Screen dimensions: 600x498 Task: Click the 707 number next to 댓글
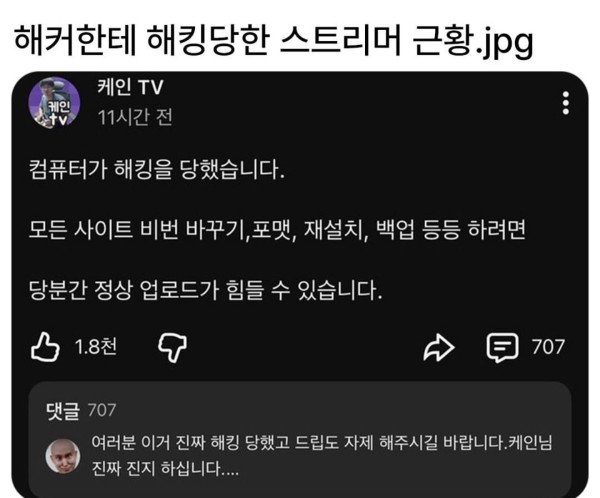click(102, 410)
